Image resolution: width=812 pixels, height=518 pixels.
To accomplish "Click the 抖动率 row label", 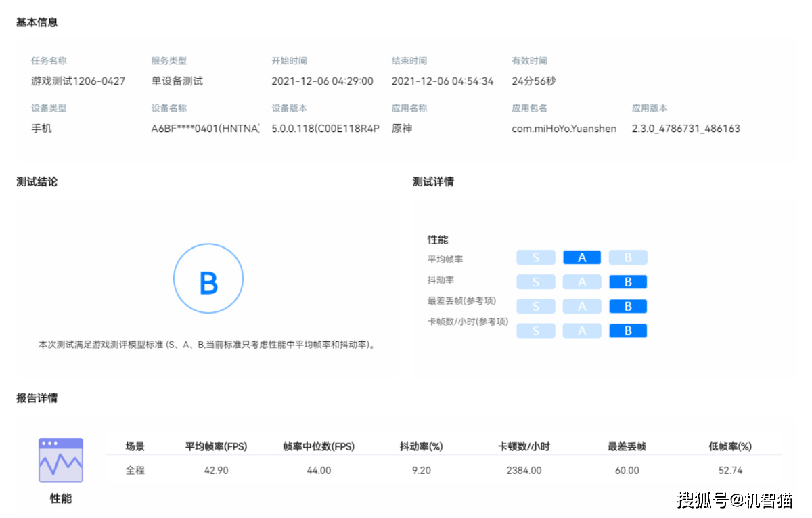I will 441,280.
